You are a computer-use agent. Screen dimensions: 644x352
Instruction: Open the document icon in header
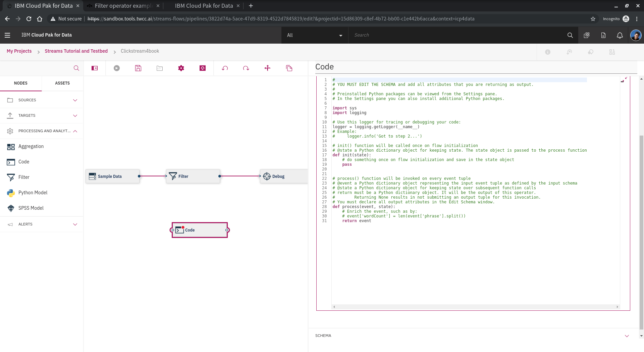pyautogui.click(x=603, y=35)
